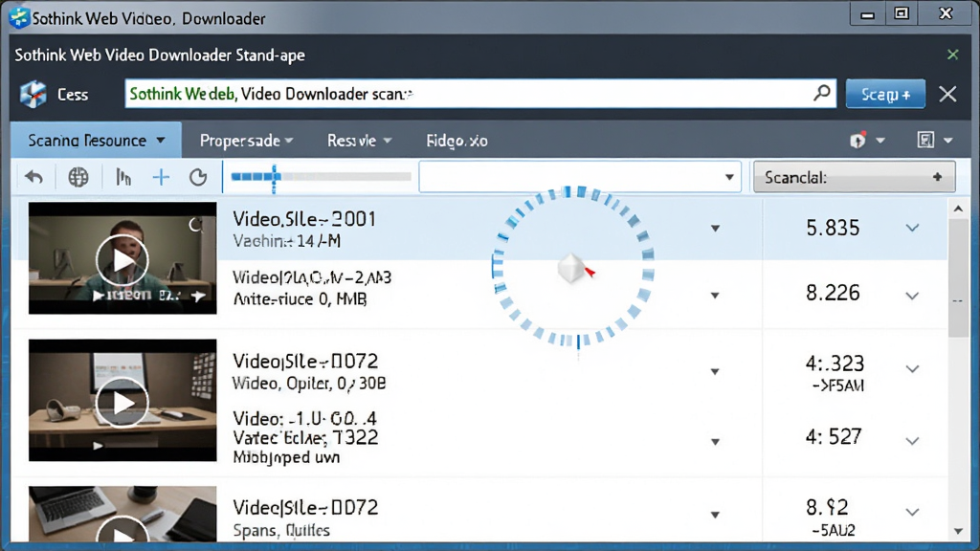The width and height of the screenshot is (980, 551).
Task: Click the title bar app icon
Action: pos(19,17)
